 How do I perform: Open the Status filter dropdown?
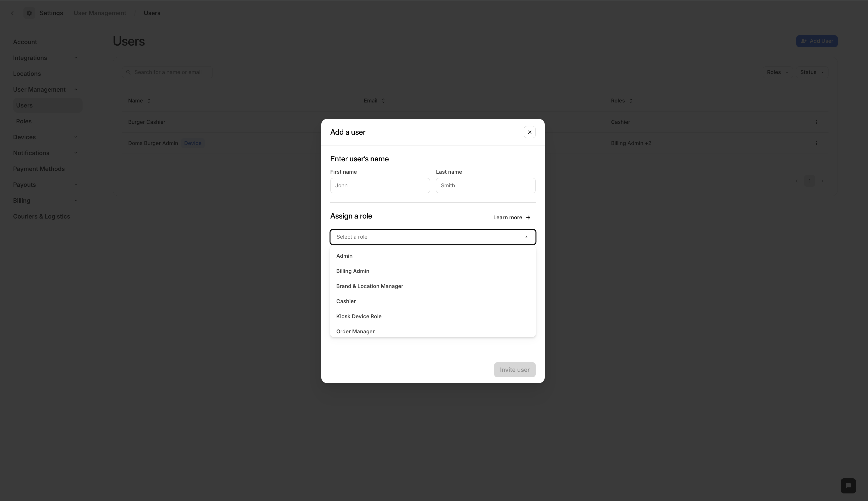coord(812,72)
